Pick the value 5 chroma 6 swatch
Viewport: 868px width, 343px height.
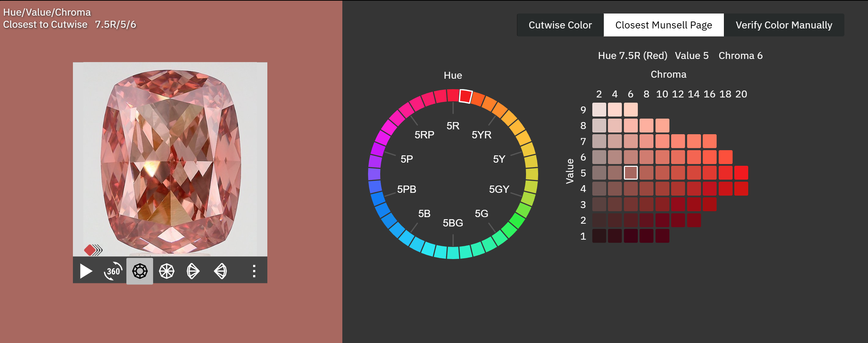pyautogui.click(x=631, y=173)
